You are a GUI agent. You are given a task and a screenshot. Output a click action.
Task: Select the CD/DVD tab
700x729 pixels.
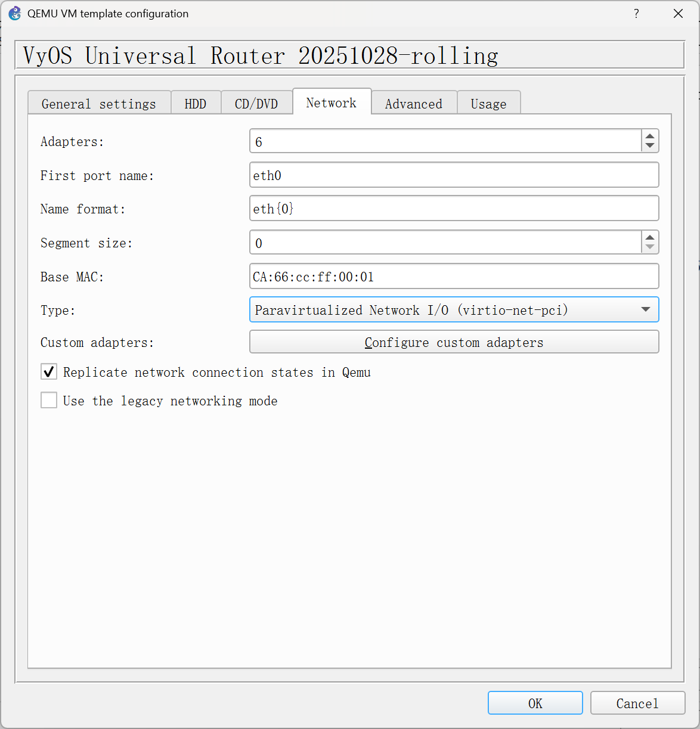click(x=256, y=104)
